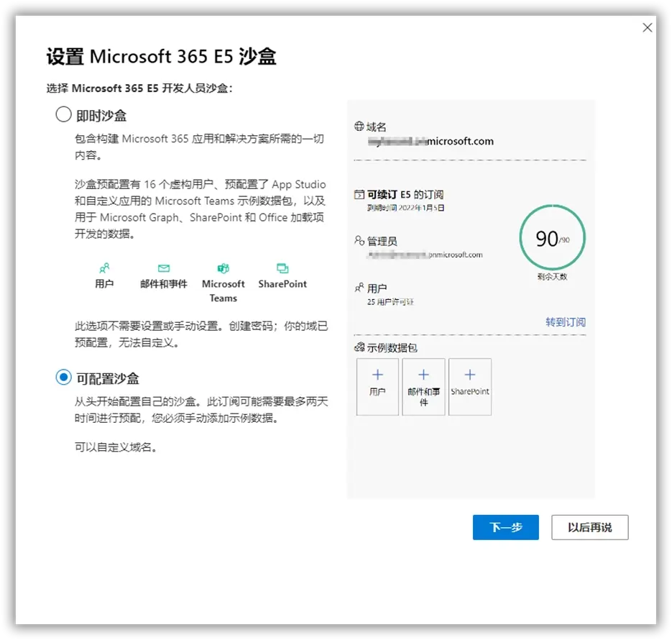The width and height of the screenshot is (672, 640).
Task: Click the 示例数据包 section label
Action: pyautogui.click(x=392, y=347)
